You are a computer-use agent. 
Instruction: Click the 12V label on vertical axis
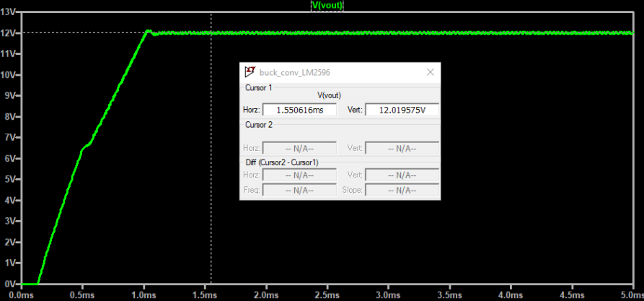[x=9, y=33]
